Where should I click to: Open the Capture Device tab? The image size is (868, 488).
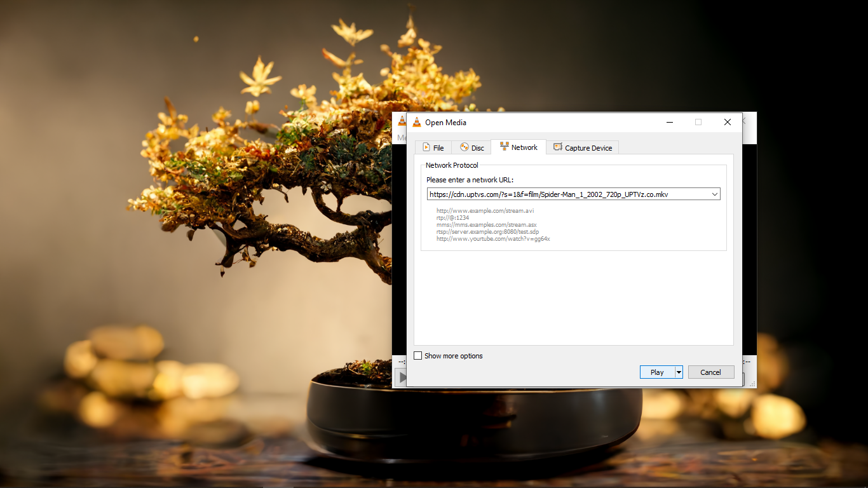click(582, 147)
